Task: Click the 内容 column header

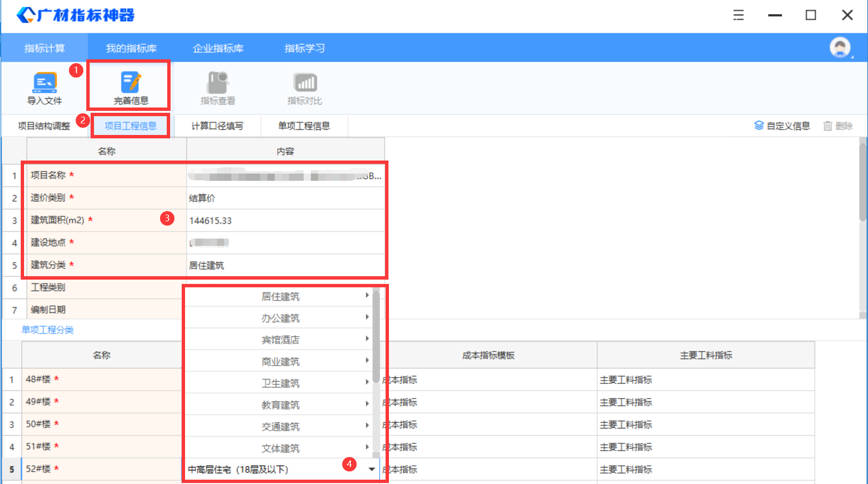Action: point(285,151)
